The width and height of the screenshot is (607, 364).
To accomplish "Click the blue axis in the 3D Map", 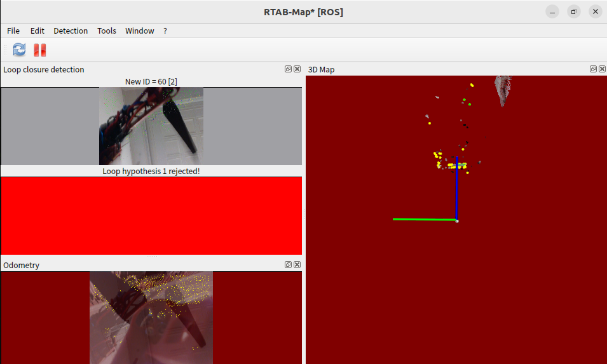I will [x=457, y=189].
